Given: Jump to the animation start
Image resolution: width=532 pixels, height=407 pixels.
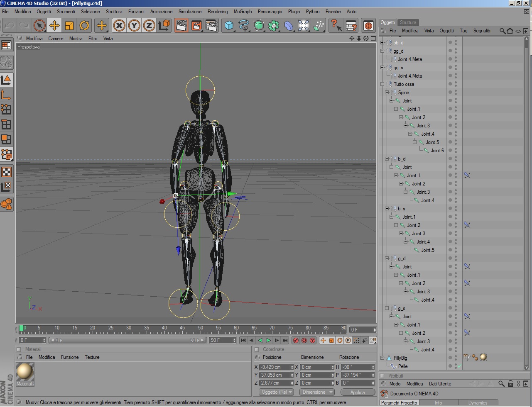Looking at the screenshot, I should point(243,341).
